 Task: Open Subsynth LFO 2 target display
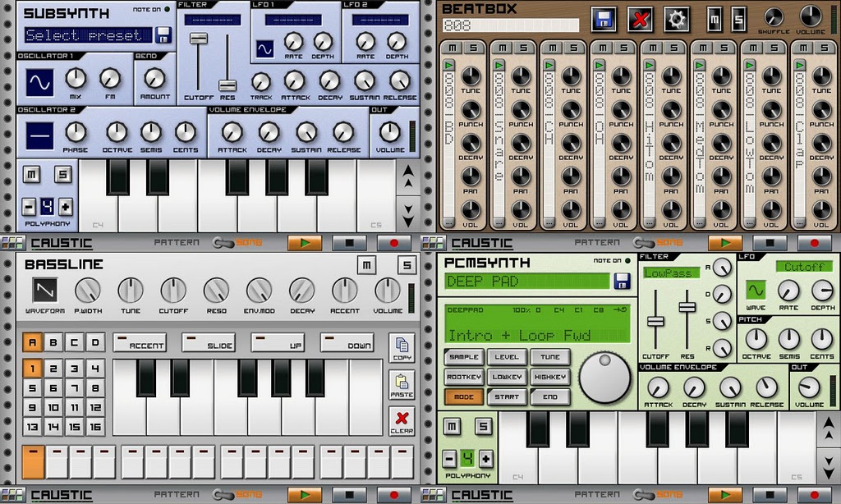(x=380, y=20)
